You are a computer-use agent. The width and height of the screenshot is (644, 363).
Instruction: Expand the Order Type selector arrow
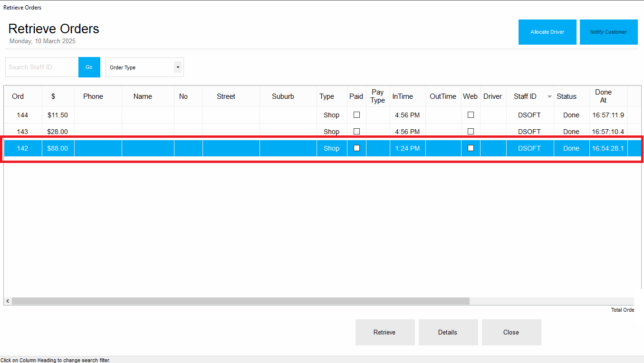[x=178, y=67]
